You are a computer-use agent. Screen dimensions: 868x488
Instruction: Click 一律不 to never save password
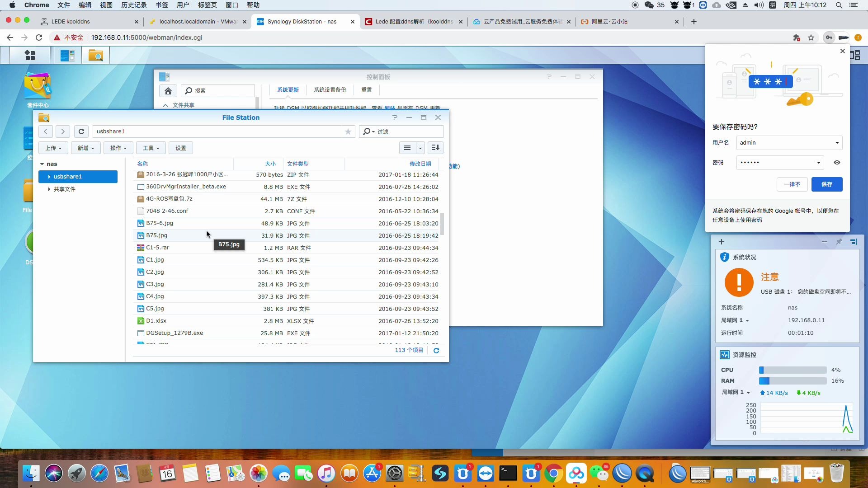[792, 184]
